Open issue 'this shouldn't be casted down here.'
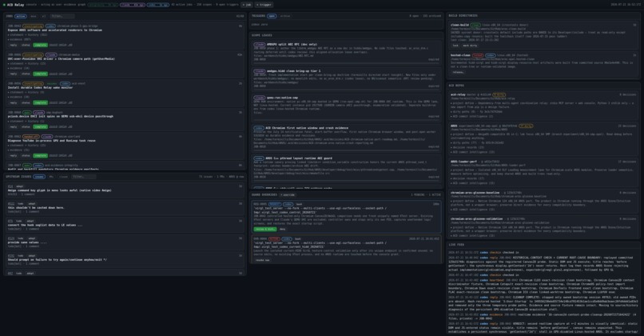 (36, 208)
